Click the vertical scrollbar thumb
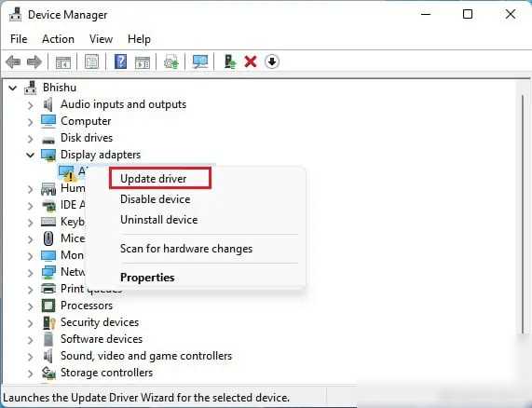This screenshot has width=532, height=408. click(x=523, y=213)
